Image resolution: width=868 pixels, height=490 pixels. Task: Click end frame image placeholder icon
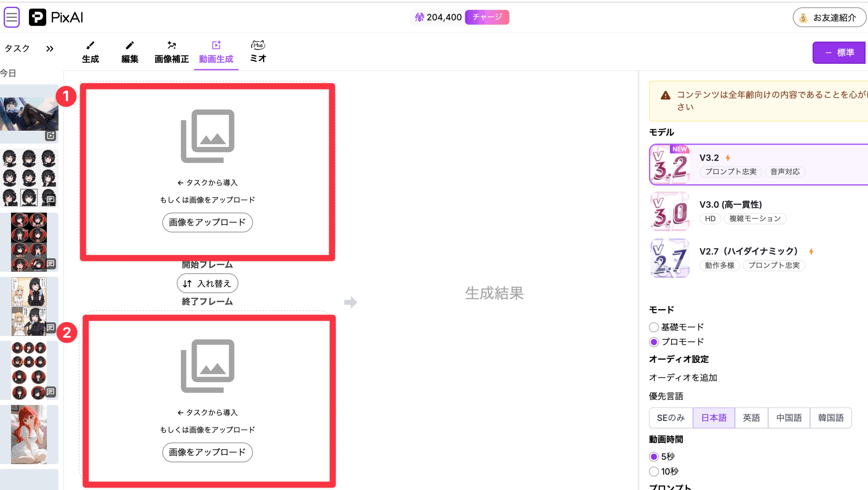click(x=208, y=366)
